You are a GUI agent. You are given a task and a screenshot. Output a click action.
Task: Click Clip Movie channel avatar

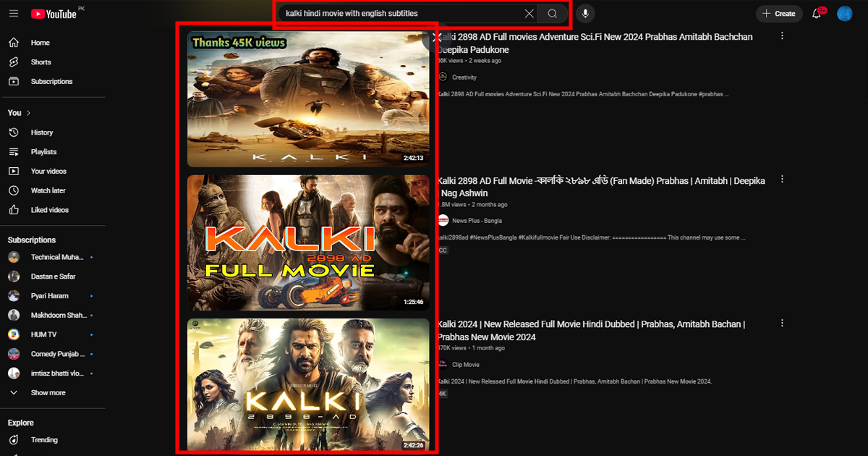pos(442,364)
